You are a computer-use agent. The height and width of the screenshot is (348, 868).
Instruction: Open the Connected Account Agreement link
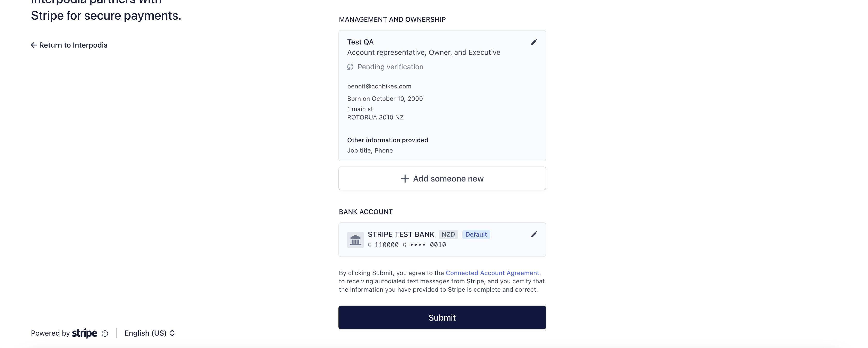coord(492,273)
